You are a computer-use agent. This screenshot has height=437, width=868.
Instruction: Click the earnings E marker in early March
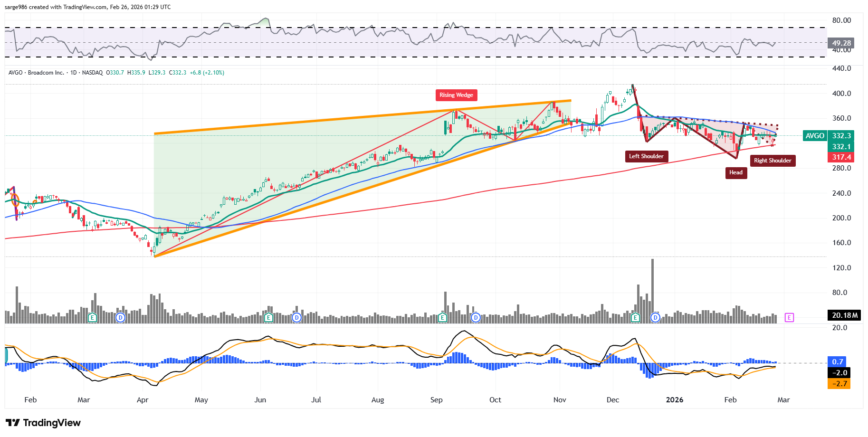click(x=93, y=317)
